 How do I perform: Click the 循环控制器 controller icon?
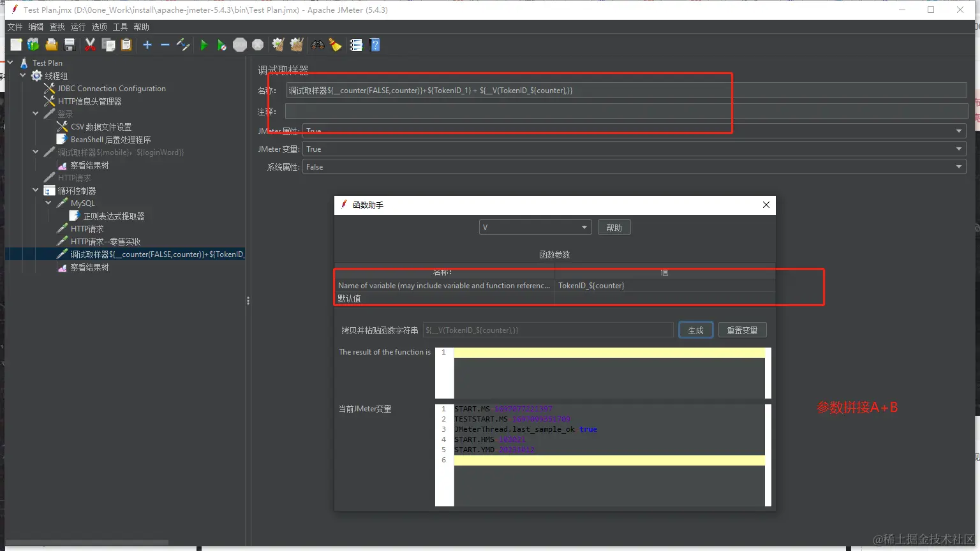click(49, 191)
